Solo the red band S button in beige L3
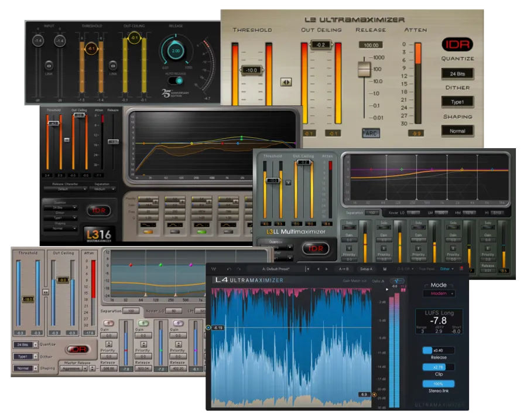The width and height of the screenshot is (527, 420). coord(108,323)
